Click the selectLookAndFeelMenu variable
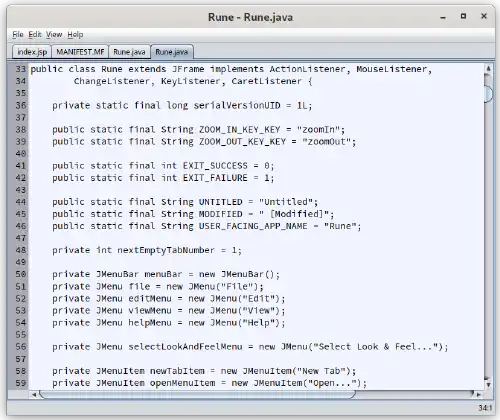500x420 pixels. click(x=186, y=347)
